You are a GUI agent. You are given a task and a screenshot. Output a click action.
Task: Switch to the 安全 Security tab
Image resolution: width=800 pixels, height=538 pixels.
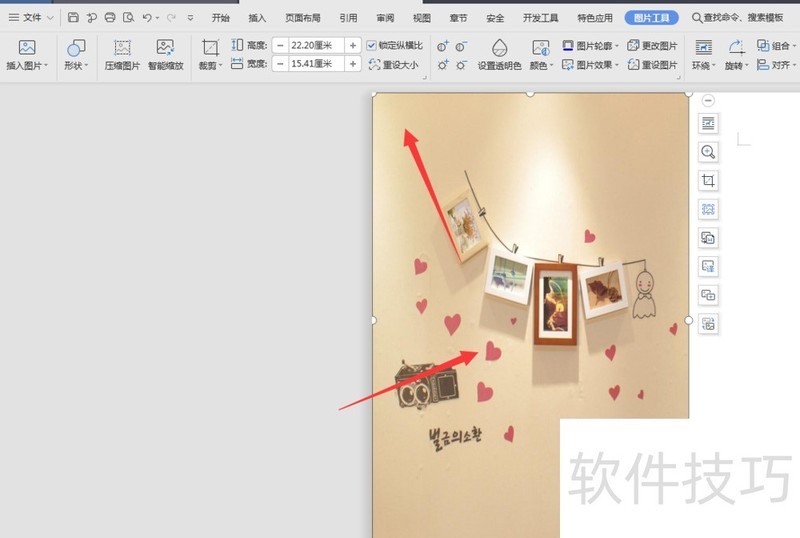tap(495, 18)
